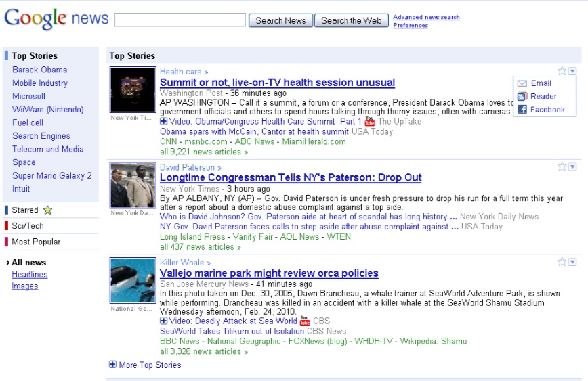588x381 pixels.
Task: Open the David Paterson topic link
Action: 190,167
